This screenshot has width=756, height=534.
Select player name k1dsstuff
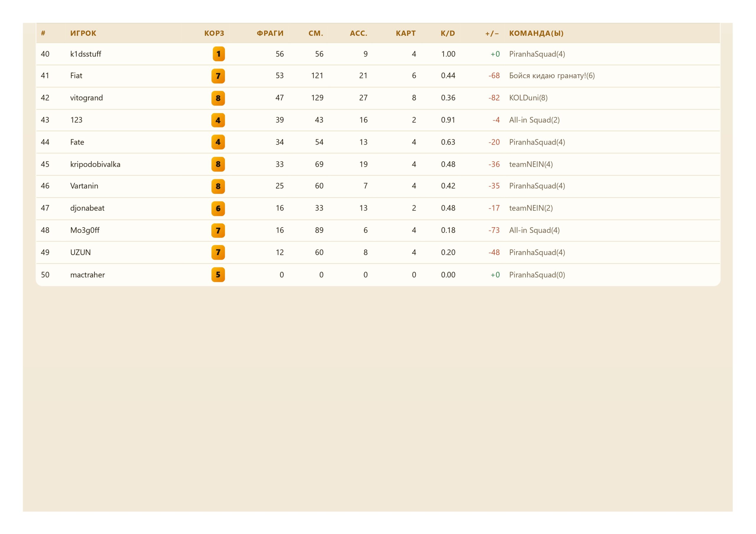(86, 54)
